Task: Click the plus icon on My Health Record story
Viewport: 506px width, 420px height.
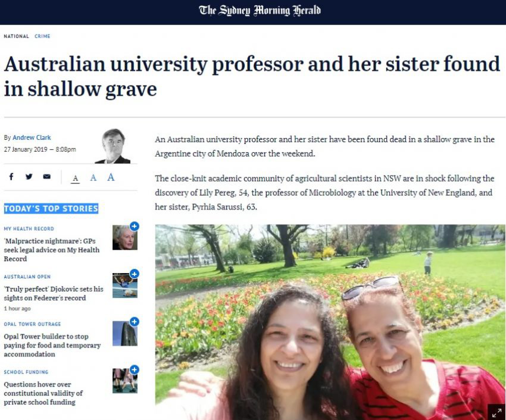Action: point(134,226)
